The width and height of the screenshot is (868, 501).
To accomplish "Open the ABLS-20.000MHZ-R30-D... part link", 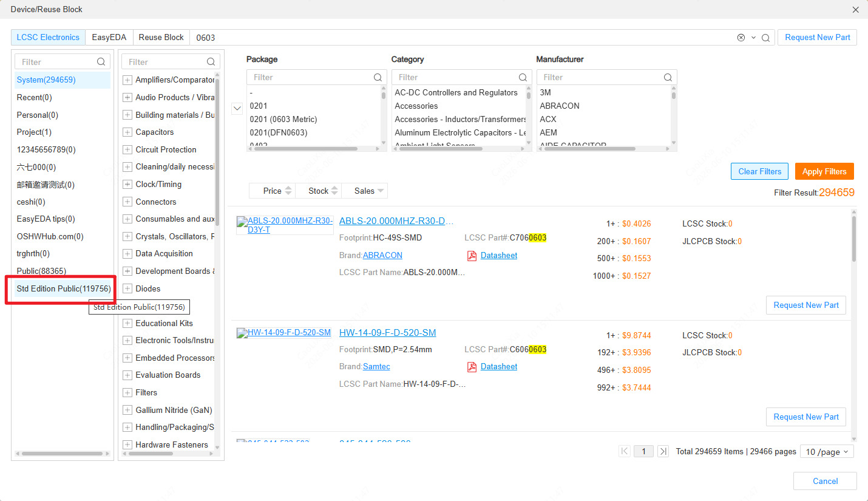I will (x=396, y=221).
